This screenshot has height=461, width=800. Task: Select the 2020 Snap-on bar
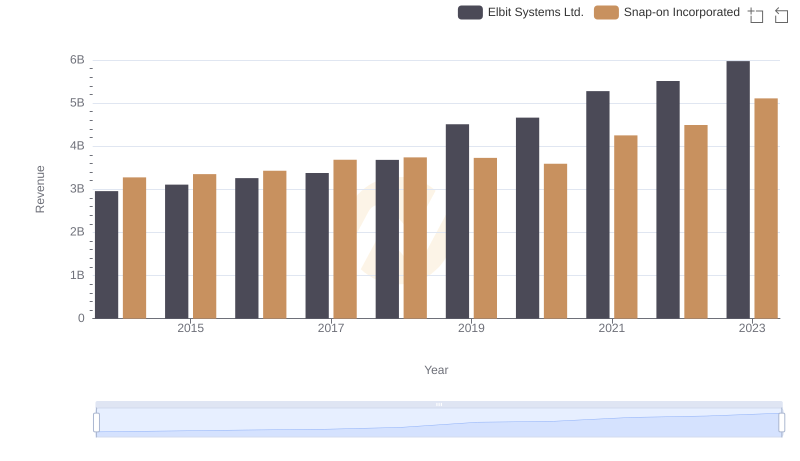point(556,241)
